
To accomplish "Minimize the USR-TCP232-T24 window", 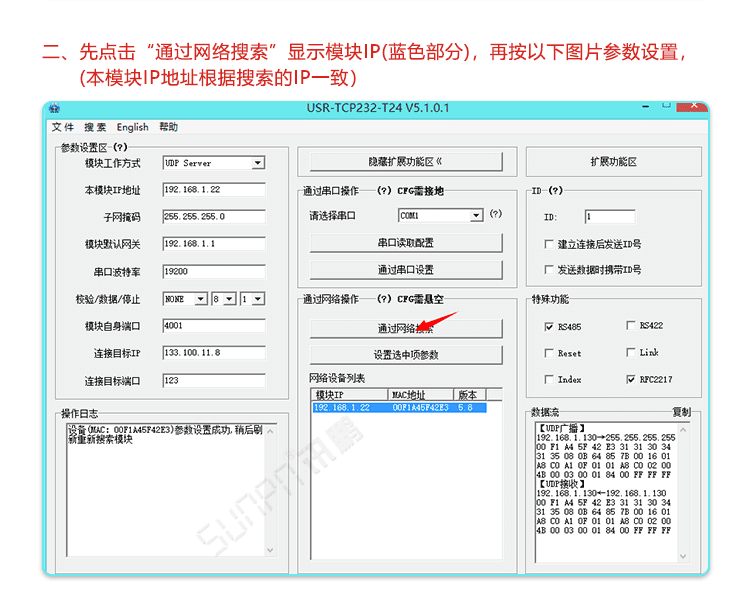I will point(646,107).
